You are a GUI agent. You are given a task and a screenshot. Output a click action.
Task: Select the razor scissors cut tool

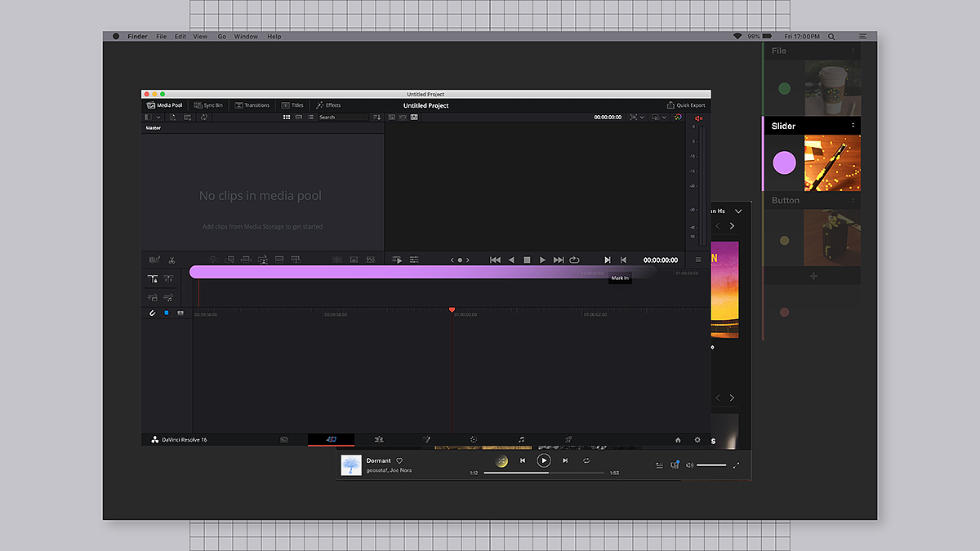171,260
